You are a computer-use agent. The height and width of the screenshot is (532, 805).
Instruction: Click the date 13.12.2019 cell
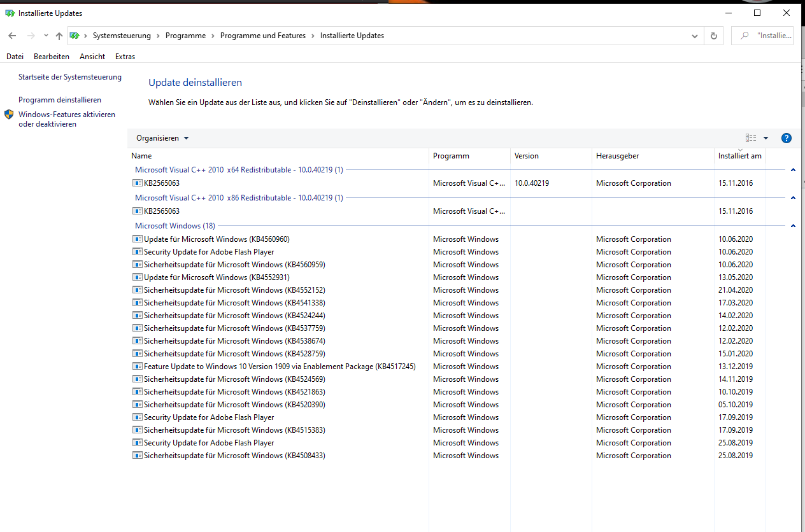tap(736, 367)
